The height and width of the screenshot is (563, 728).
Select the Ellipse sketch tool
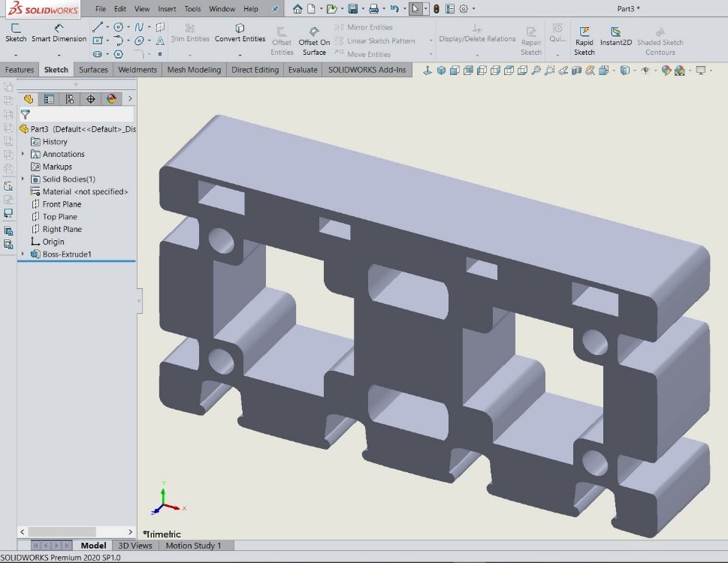(x=139, y=41)
